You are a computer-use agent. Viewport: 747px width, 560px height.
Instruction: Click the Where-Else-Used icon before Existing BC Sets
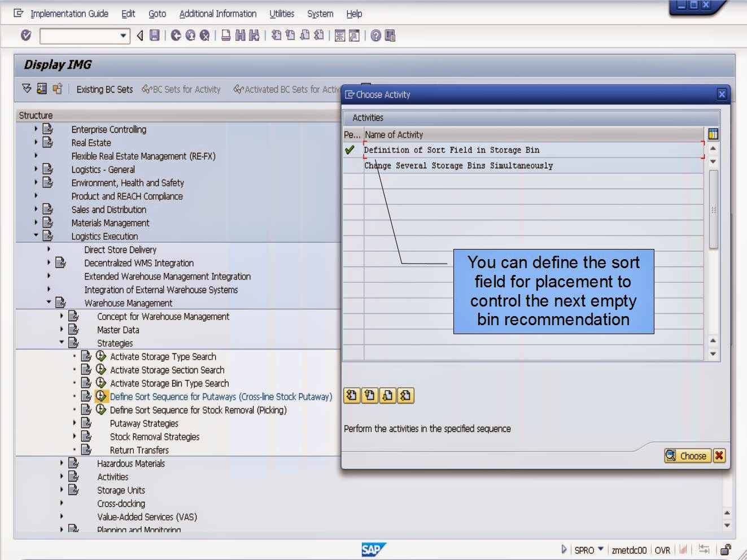(x=57, y=89)
